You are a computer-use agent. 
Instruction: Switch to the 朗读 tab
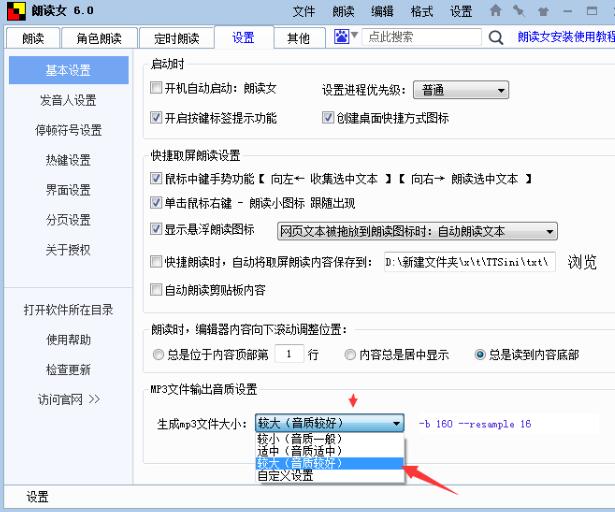[33, 38]
